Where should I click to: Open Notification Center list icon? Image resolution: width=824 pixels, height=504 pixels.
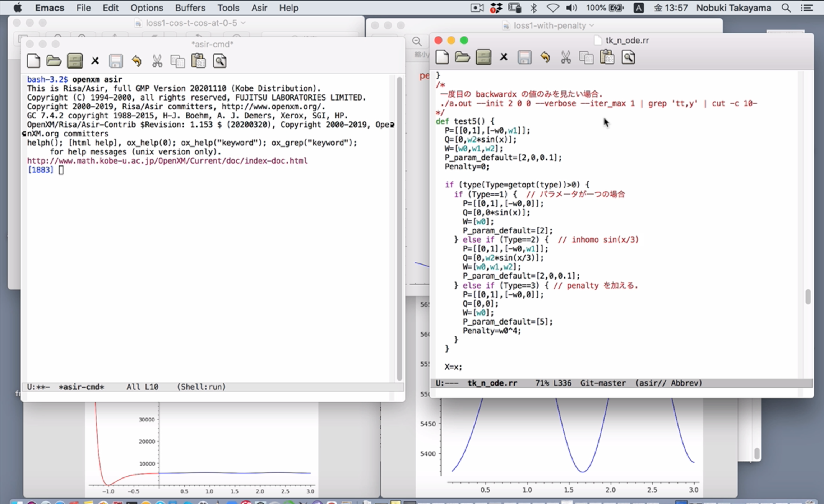pyautogui.click(x=807, y=8)
